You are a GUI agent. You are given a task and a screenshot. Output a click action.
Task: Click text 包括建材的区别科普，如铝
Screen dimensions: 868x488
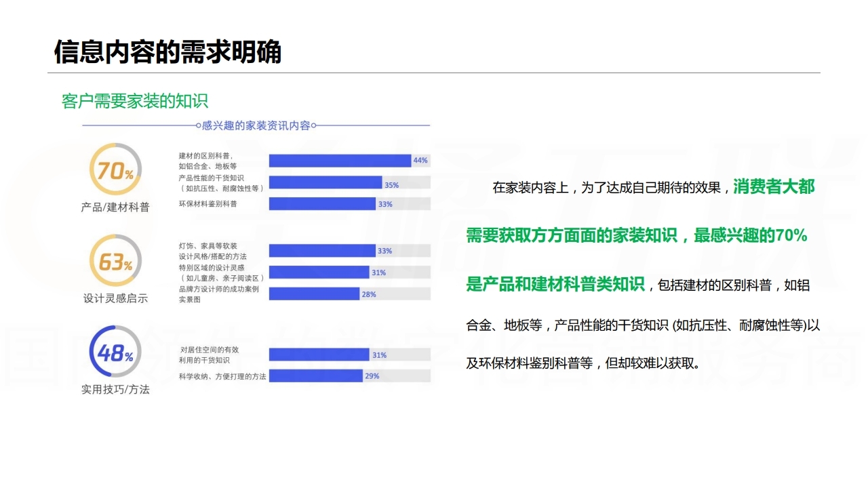734,285
